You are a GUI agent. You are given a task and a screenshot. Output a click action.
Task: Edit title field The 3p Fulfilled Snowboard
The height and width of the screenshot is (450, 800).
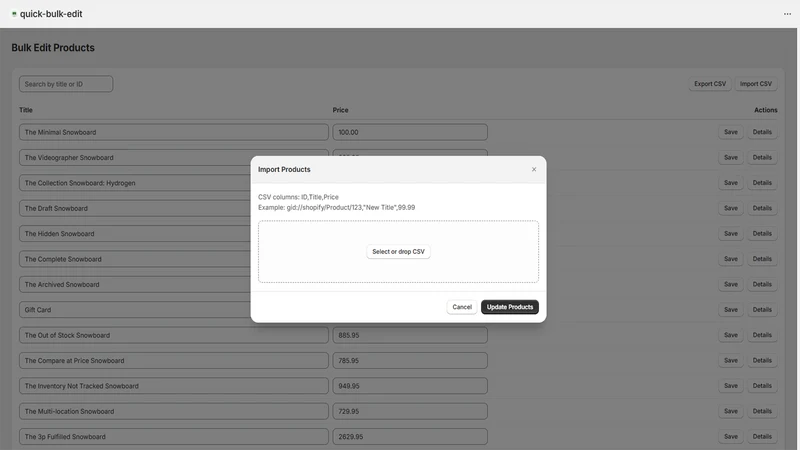[x=174, y=436]
